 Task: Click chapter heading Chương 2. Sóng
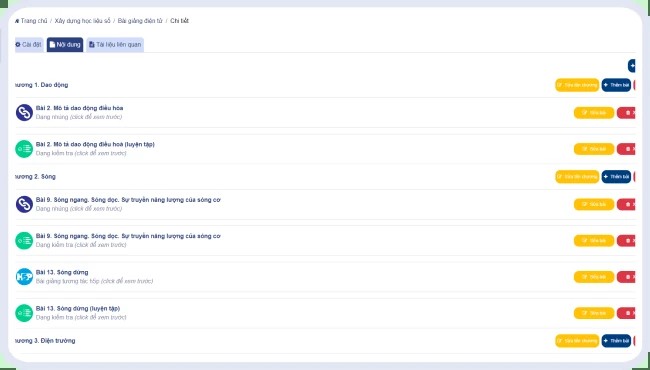(x=35, y=177)
